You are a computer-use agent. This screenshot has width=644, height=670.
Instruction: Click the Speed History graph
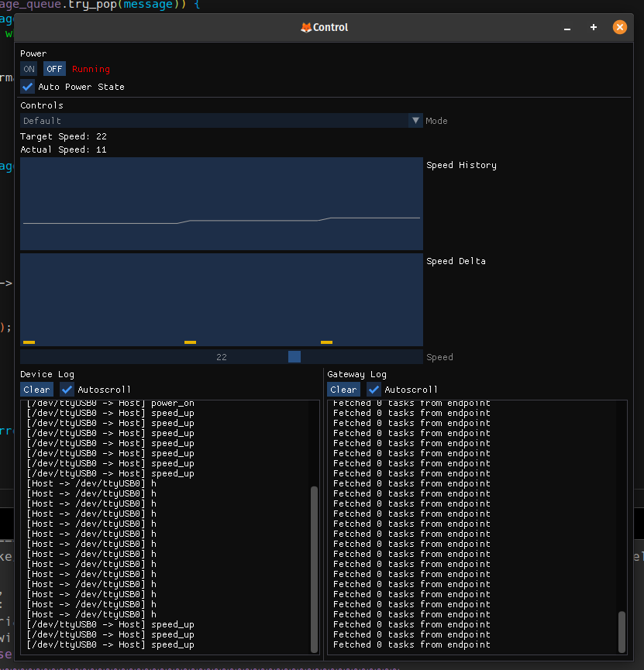(x=221, y=204)
